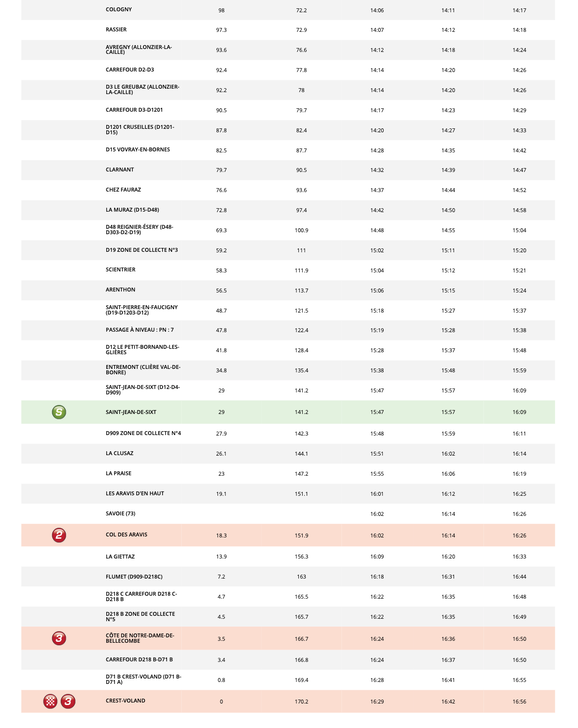The image size is (578, 728).
Task: Select the Cologny location entry
Action: [119, 10]
